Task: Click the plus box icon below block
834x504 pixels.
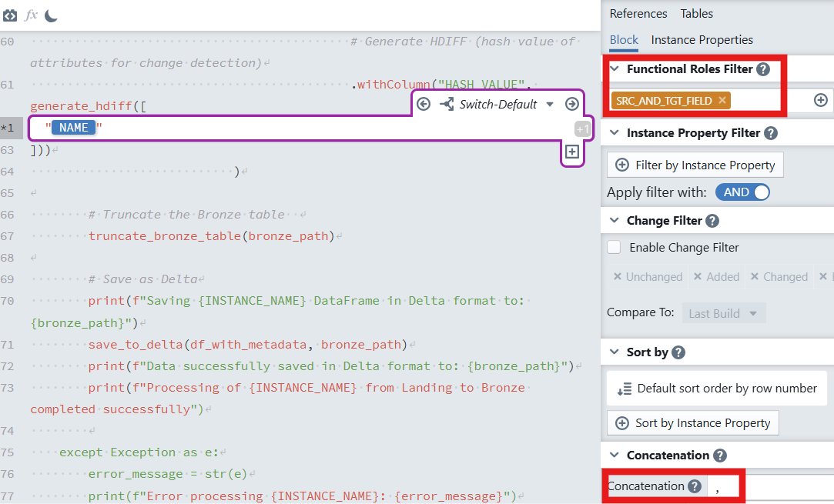Action: (x=571, y=152)
